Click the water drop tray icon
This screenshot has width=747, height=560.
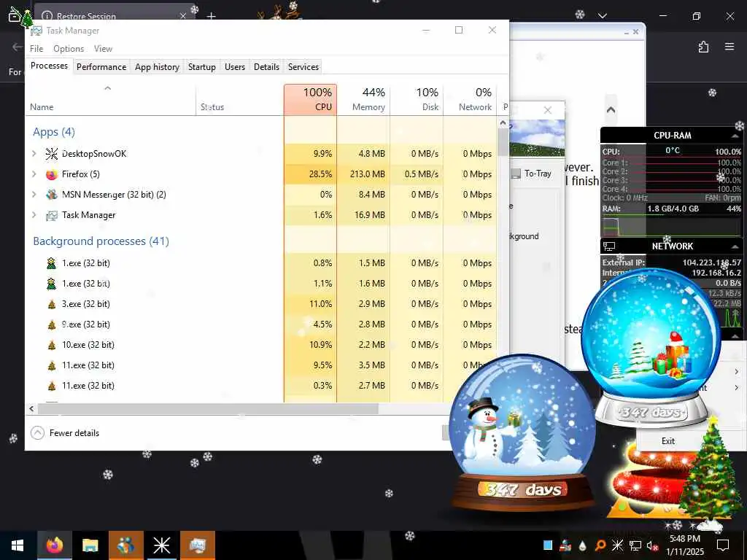[x=583, y=545]
